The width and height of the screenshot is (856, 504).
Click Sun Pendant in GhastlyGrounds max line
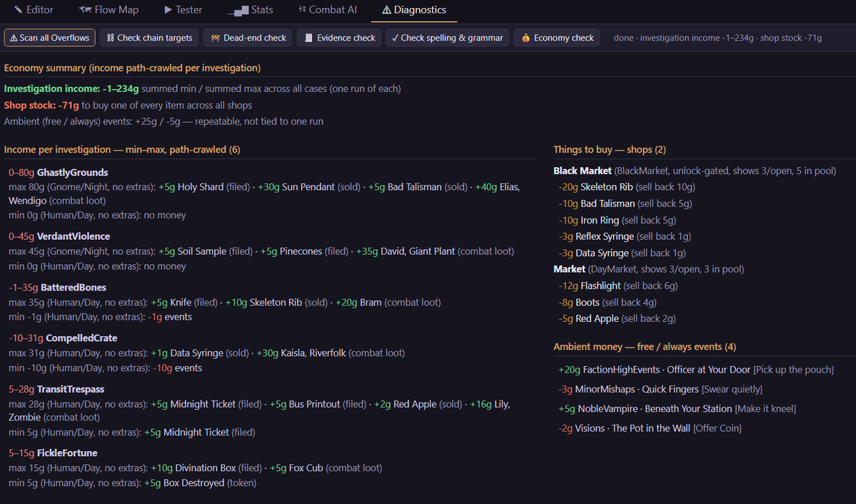[308, 187]
